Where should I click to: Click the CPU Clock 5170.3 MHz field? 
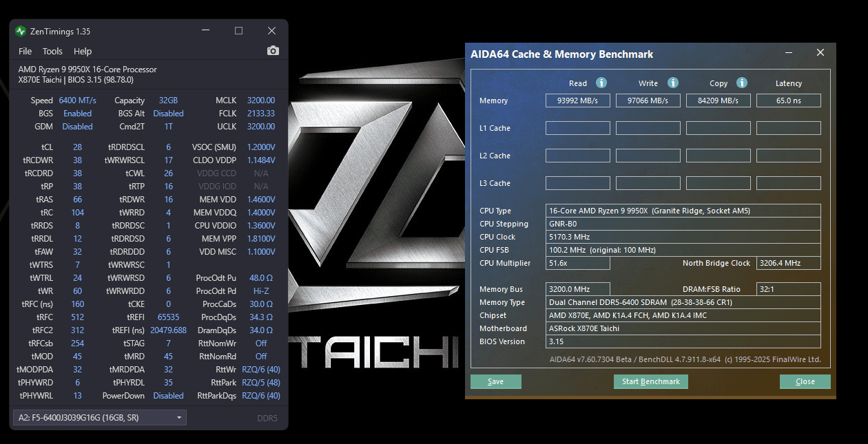click(683, 237)
